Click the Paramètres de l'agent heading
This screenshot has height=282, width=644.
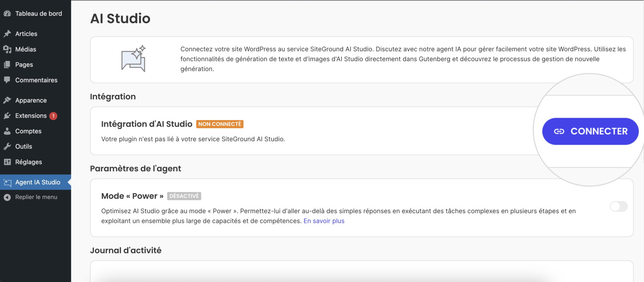tap(135, 169)
